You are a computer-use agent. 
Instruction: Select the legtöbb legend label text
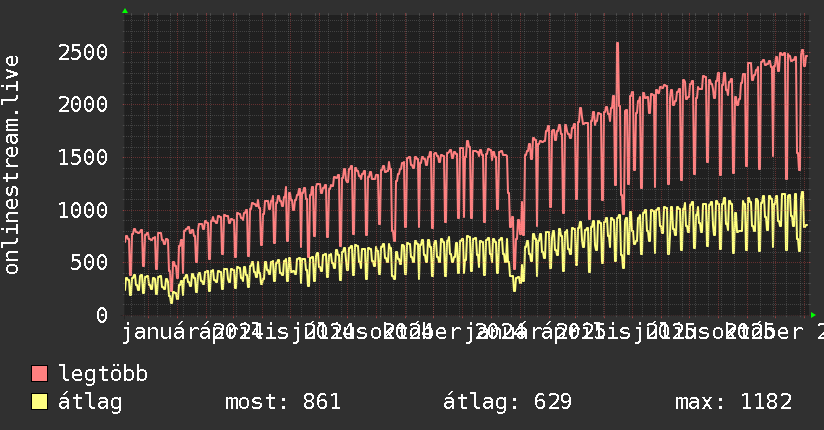(x=103, y=374)
